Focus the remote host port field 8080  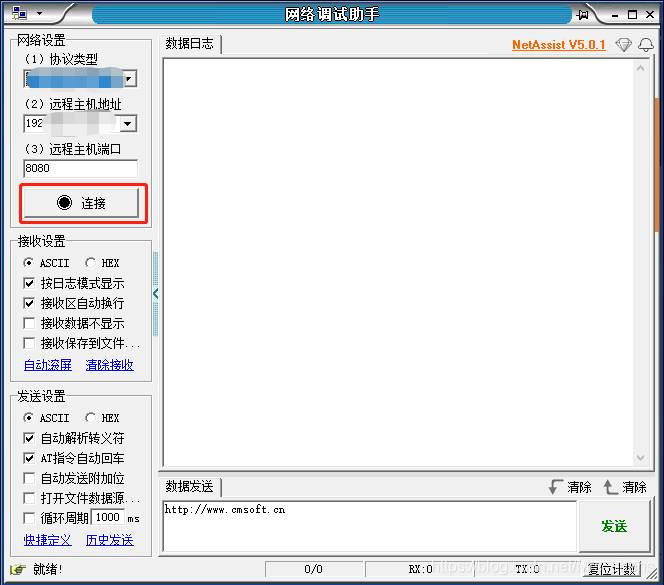tap(80, 168)
